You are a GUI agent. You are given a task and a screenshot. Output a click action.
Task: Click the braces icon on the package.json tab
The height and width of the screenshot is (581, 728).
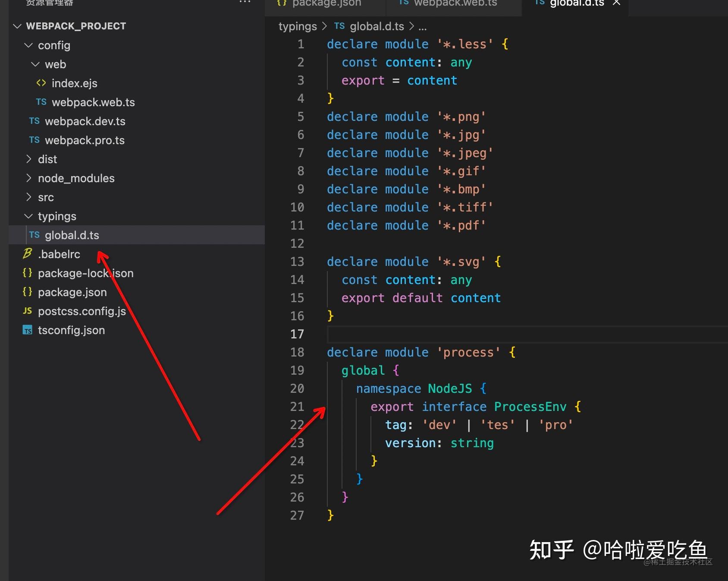[x=282, y=3]
